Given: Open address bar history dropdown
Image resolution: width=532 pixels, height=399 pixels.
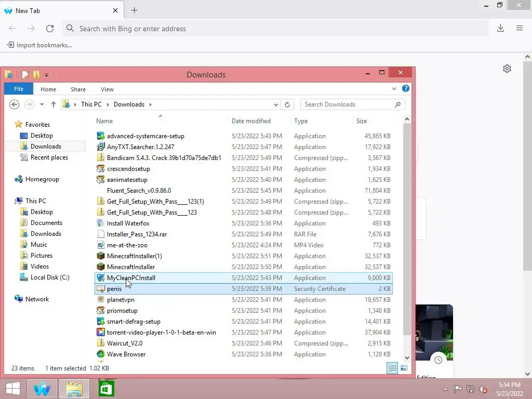Looking at the screenshot, I should [276, 104].
